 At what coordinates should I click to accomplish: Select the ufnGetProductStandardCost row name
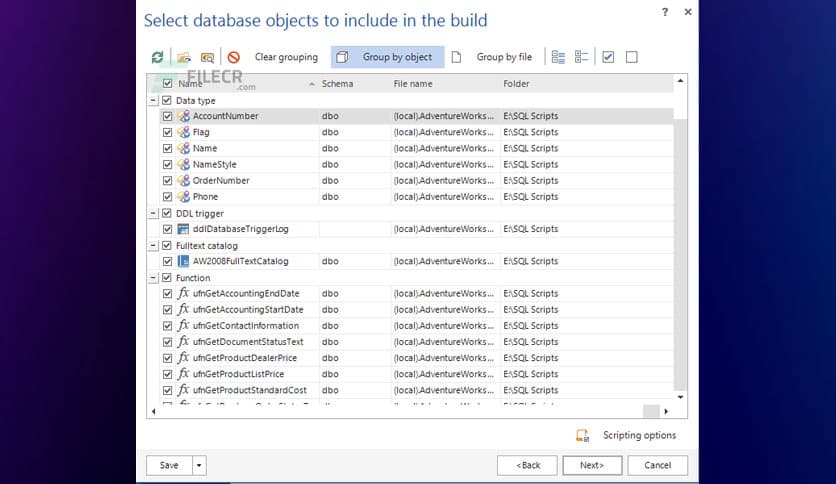tap(250, 390)
